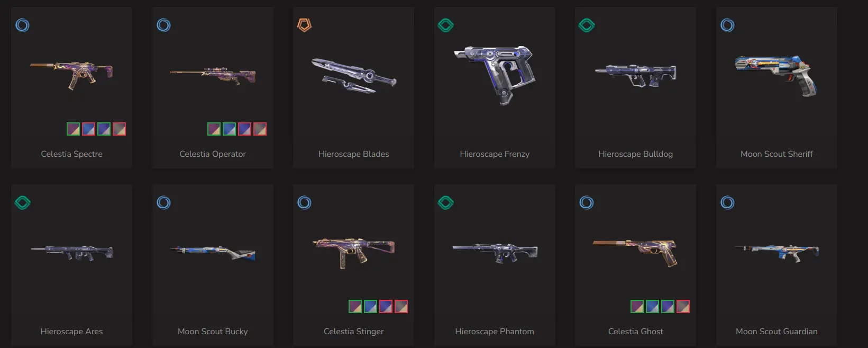Click the blue tier icon on Moon Scout Sheriff
Screen dimensions: 868x348
[x=727, y=25]
